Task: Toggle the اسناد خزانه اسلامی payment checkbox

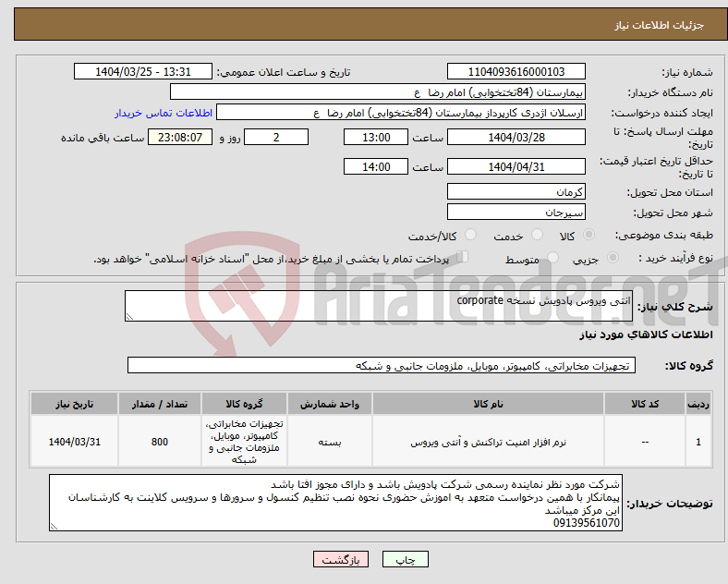Action: (x=463, y=257)
